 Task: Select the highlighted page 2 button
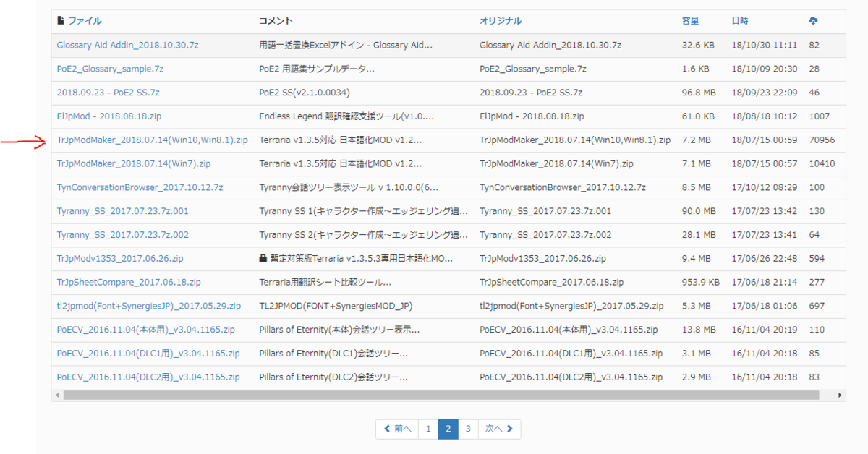[x=448, y=429]
